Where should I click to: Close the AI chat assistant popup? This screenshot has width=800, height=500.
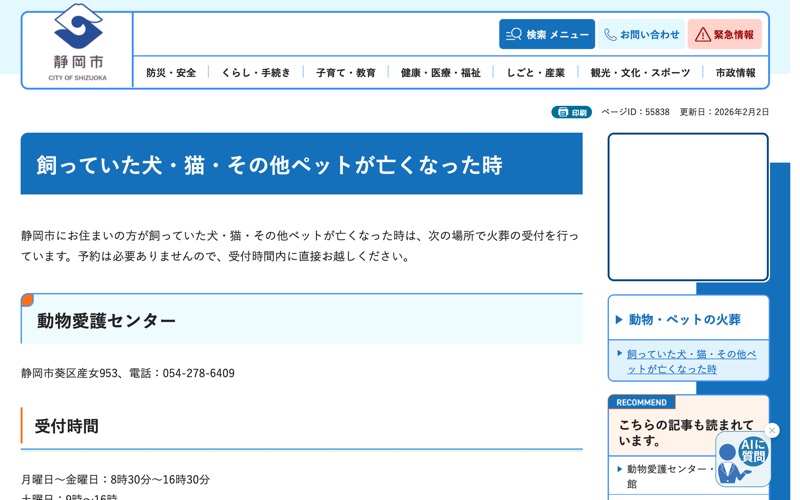coord(772,430)
